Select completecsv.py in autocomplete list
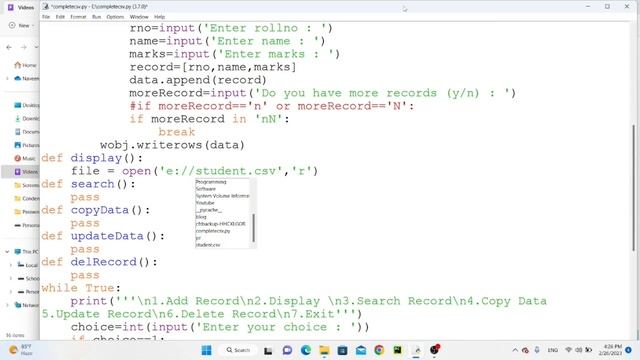Image resolution: width=640 pixels, height=360 pixels. coord(213,231)
